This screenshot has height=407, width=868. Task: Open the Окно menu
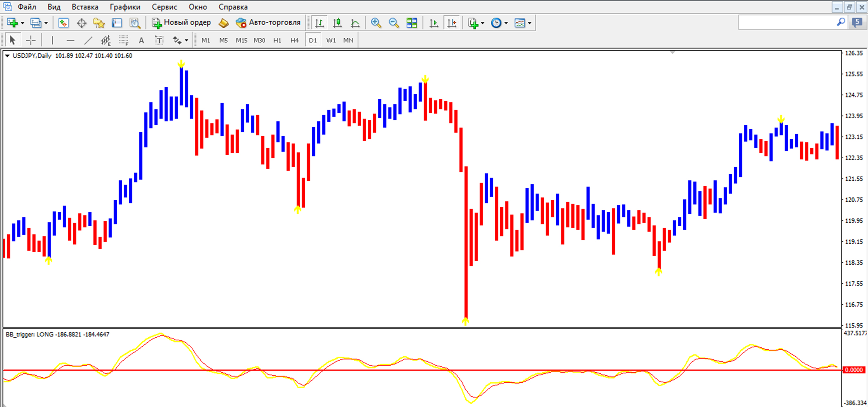[x=198, y=7]
